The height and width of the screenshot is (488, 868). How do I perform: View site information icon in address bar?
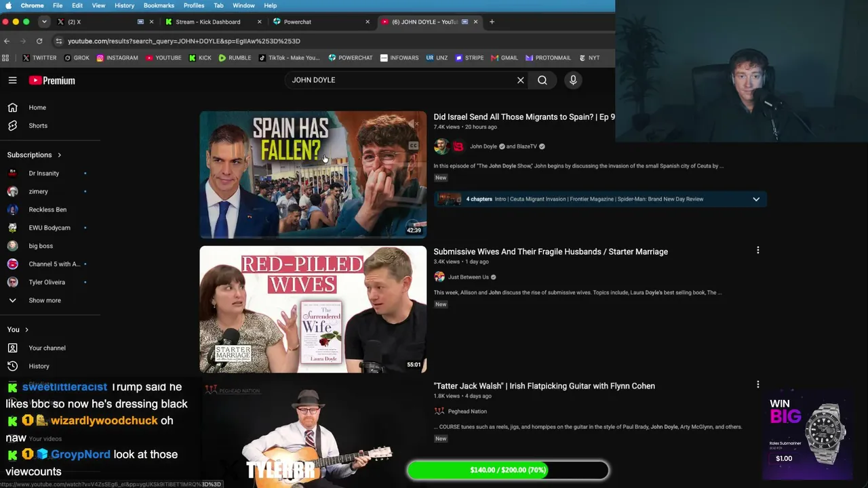click(x=59, y=41)
